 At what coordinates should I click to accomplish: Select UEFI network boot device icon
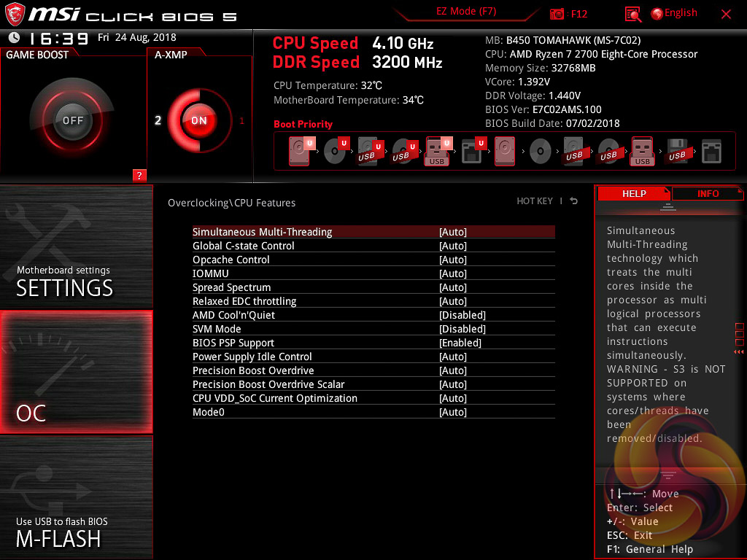pos(473,151)
